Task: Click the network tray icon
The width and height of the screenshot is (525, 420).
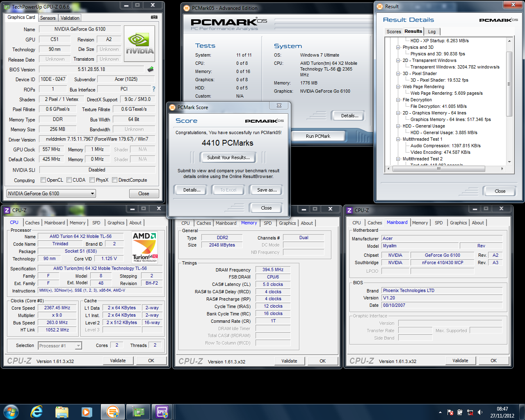Action: click(470, 412)
